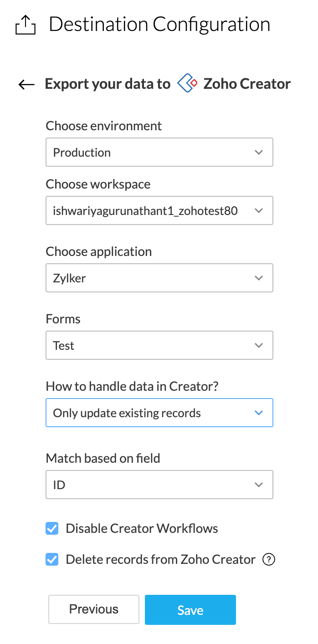Click the chevron in the Production field
318x644 pixels.
pos(259,152)
